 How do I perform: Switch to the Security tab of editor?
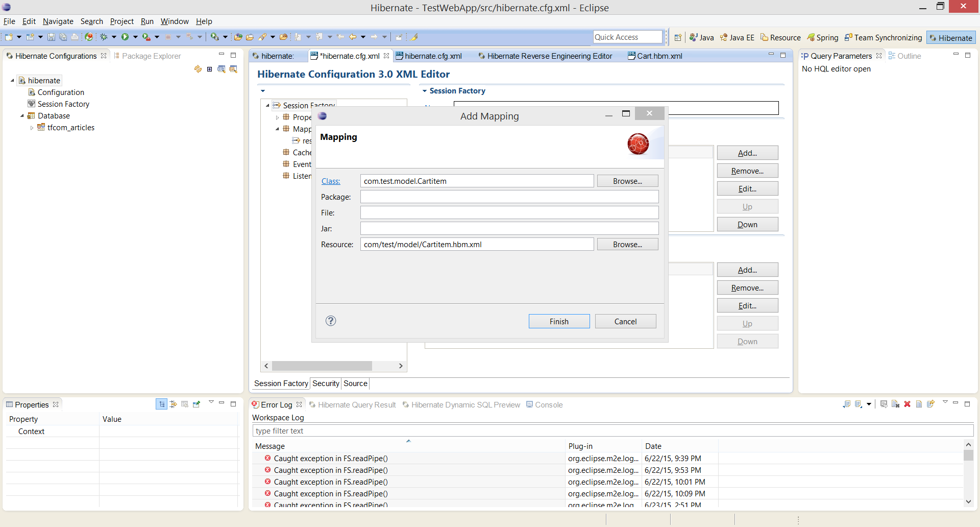(326, 384)
